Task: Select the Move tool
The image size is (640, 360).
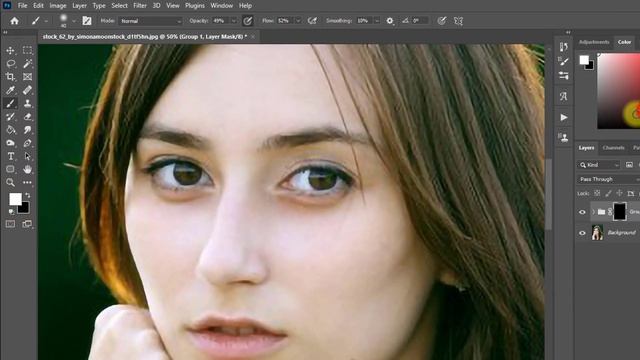Action: (x=11, y=50)
